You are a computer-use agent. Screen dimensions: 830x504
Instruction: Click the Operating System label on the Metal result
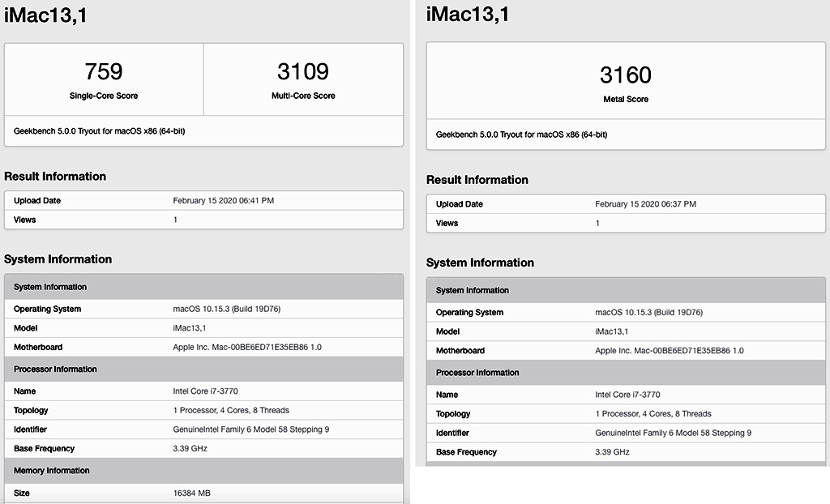click(x=469, y=312)
